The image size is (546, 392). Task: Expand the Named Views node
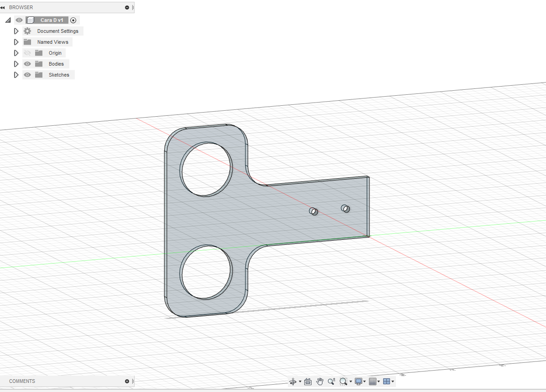point(16,42)
